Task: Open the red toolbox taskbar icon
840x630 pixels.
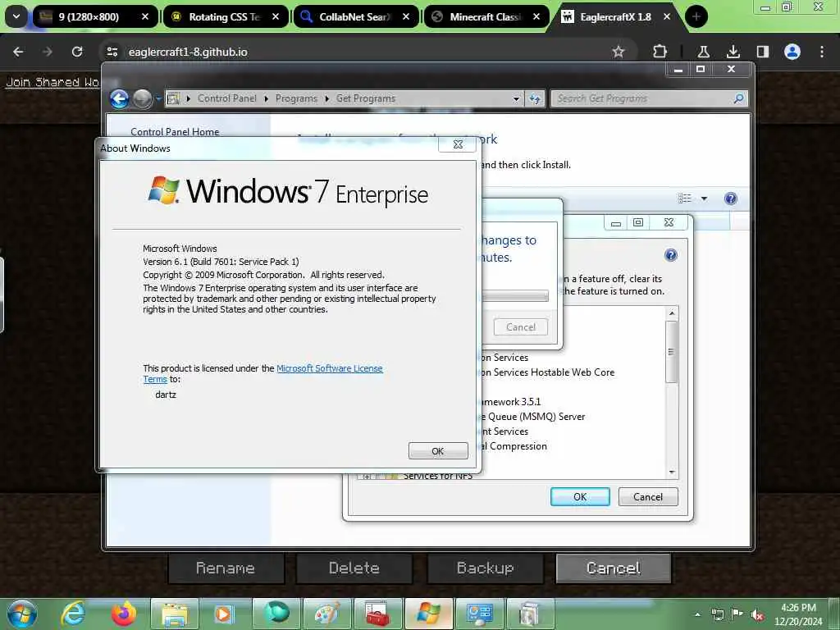Action: tap(377, 614)
